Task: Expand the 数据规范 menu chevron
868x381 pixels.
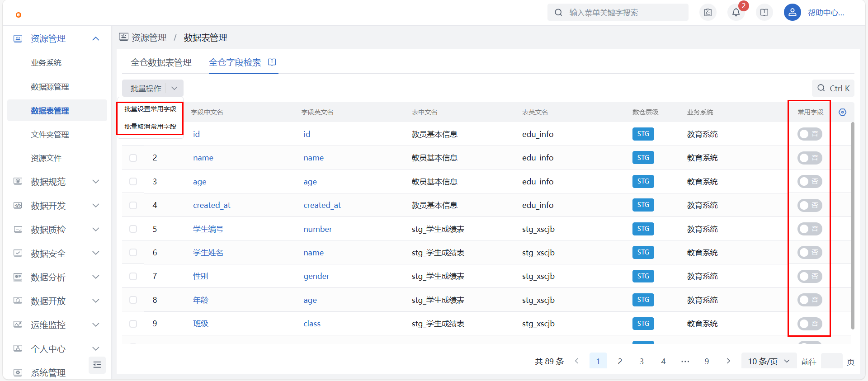Action: pos(96,182)
